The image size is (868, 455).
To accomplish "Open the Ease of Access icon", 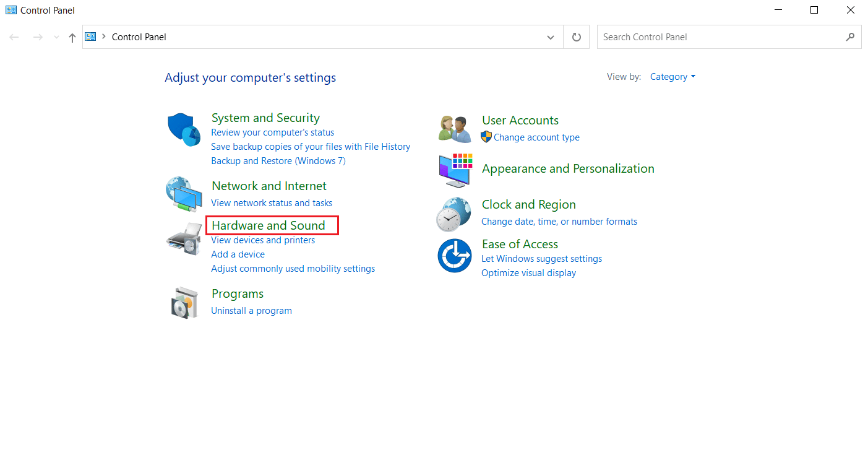I will coord(455,256).
